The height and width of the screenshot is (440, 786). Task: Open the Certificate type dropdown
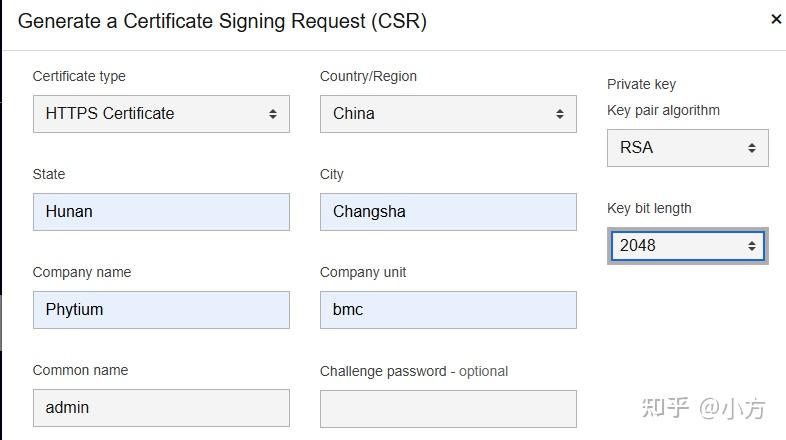click(161, 114)
